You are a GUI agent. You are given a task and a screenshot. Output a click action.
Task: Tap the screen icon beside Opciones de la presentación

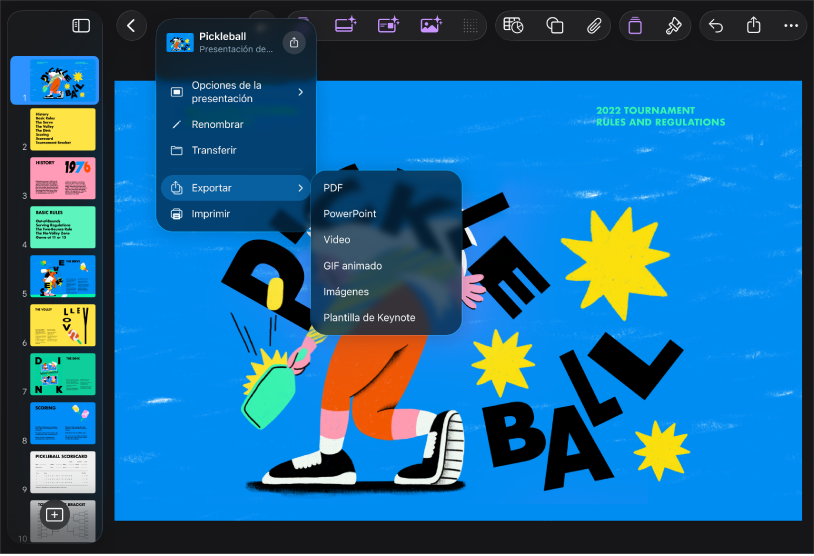click(x=177, y=92)
